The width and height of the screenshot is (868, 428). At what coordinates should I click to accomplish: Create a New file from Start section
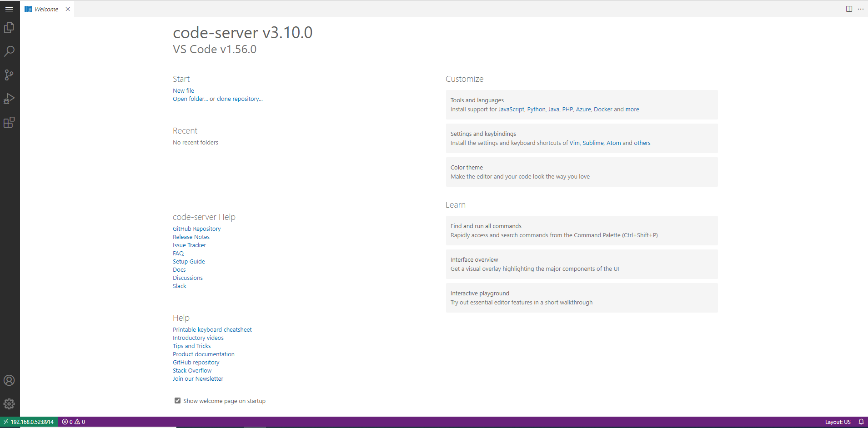click(183, 90)
